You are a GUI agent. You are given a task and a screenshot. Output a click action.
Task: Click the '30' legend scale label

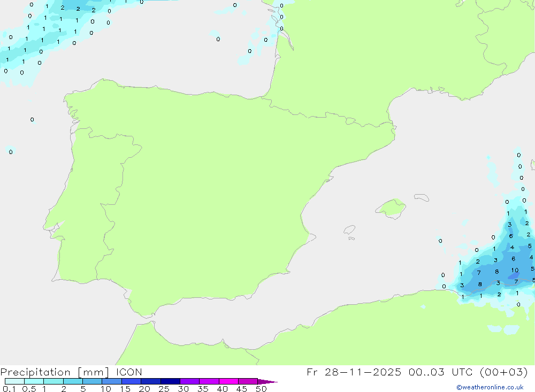click(x=184, y=389)
